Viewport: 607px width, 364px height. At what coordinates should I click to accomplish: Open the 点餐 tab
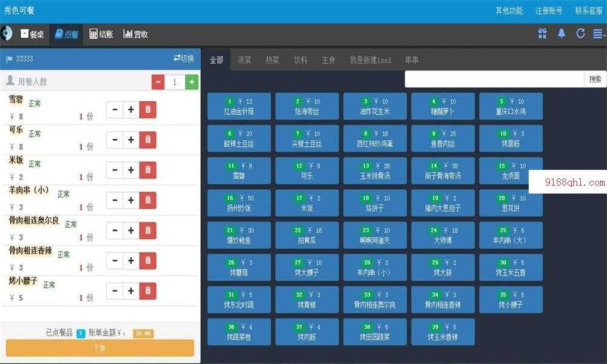coord(67,34)
